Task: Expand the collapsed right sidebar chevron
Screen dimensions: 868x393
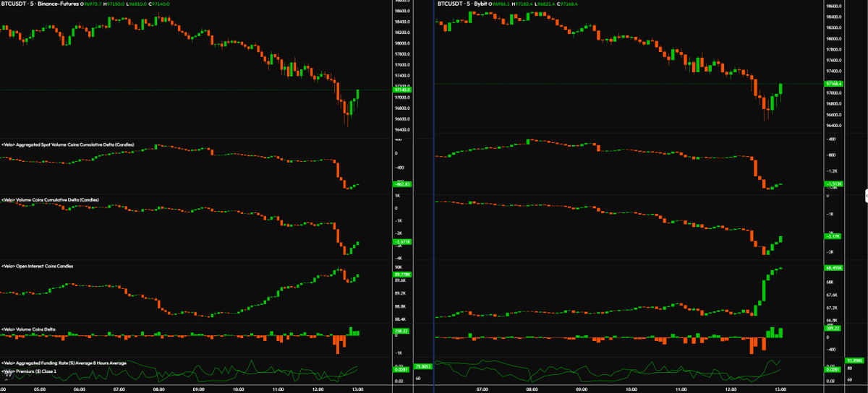Action: 865,195
